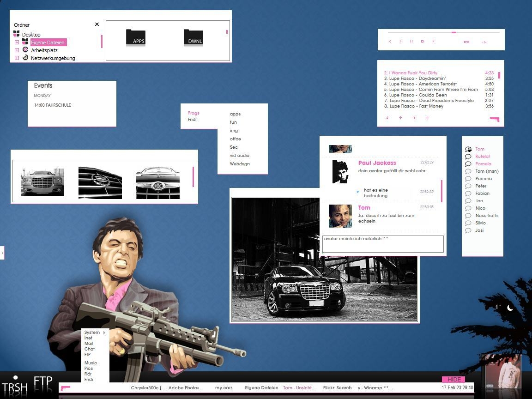Click the up arrow below the playlist
This screenshot has height=399, width=532.
tap(400, 118)
